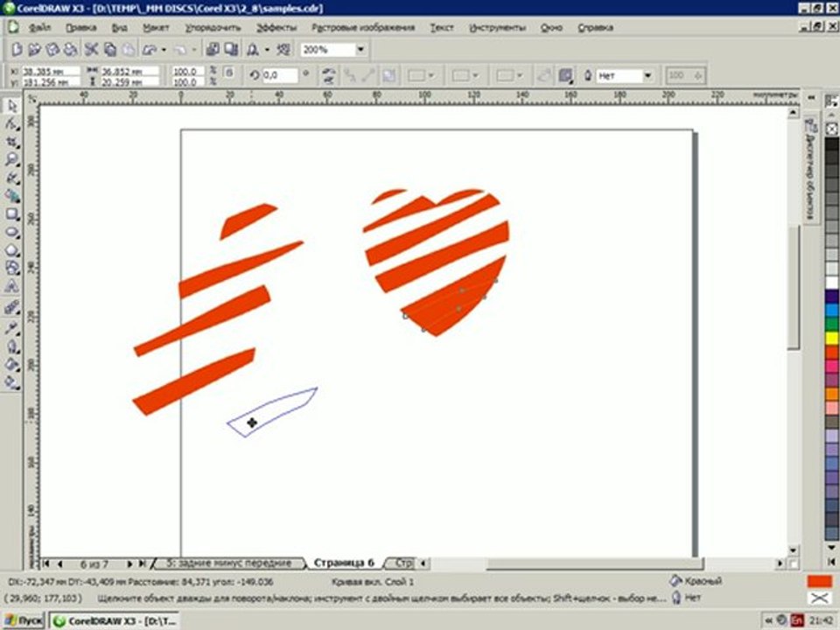Viewport: 840px width, 630px height.
Task: Click the Copy icon
Action: [110, 50]
